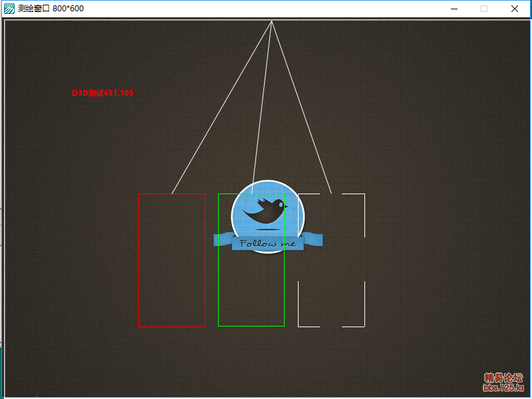The height and width of the screenshot is (399, 532).
Task: Minimize the 测绘窗口 window
Action: (454, 9)
